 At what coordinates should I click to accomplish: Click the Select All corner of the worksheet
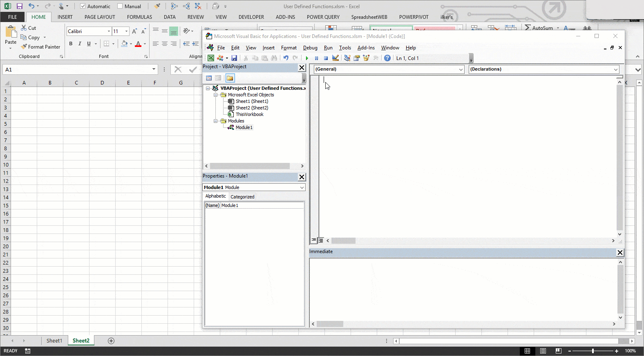point(7,83)
